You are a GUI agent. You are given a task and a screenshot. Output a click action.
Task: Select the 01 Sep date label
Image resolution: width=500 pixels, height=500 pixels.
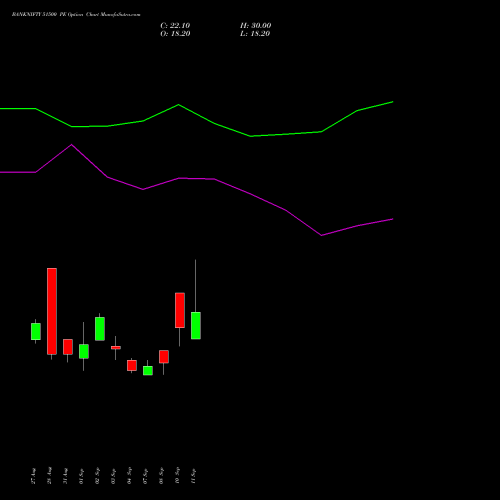pyautogui.click(x=81, y=476)
